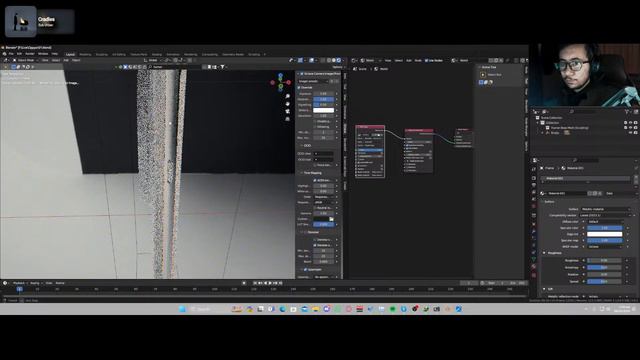This screenshot has width=640, height=360.
Task: Open the Outliner filter funnel
Action: click(x=627, y=111)
